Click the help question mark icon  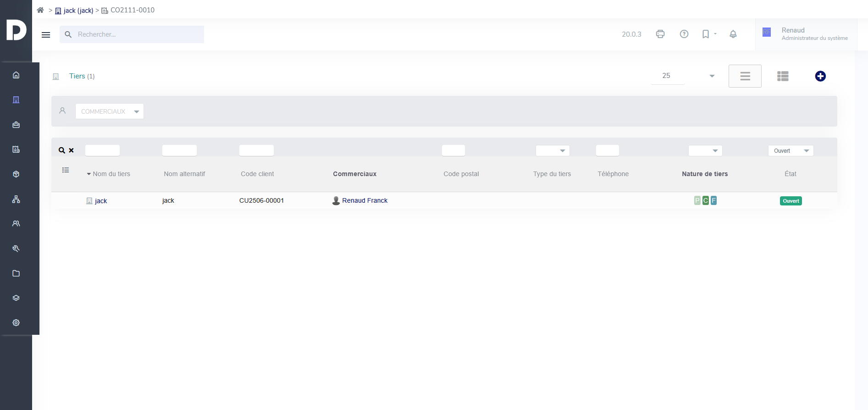tap(684, 34)
